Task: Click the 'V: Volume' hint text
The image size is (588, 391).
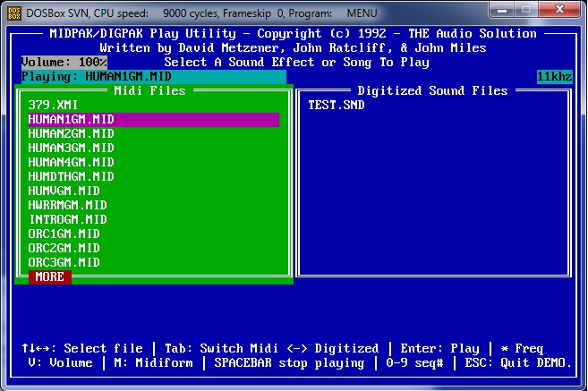Action: (x=60, y=363)
